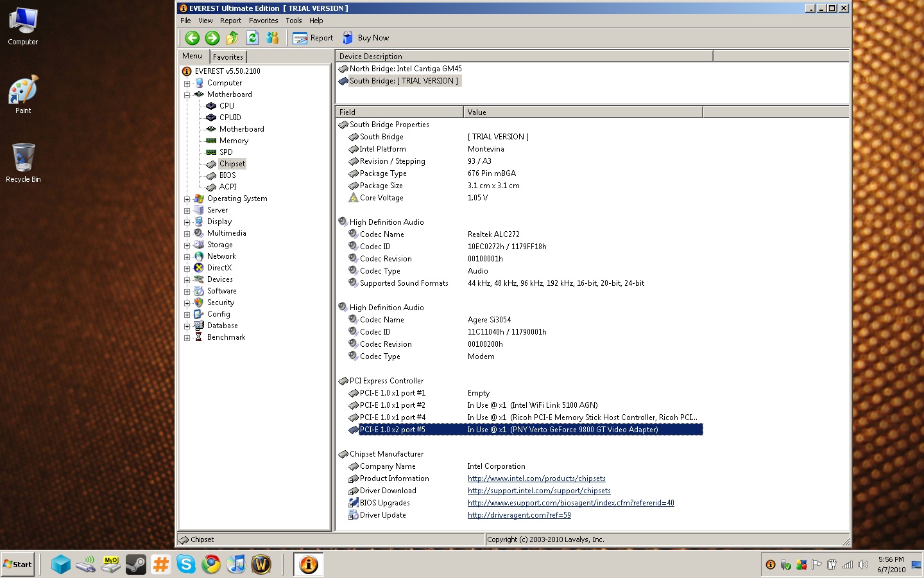Expand the Server tree node

click(x=187, y=211)
